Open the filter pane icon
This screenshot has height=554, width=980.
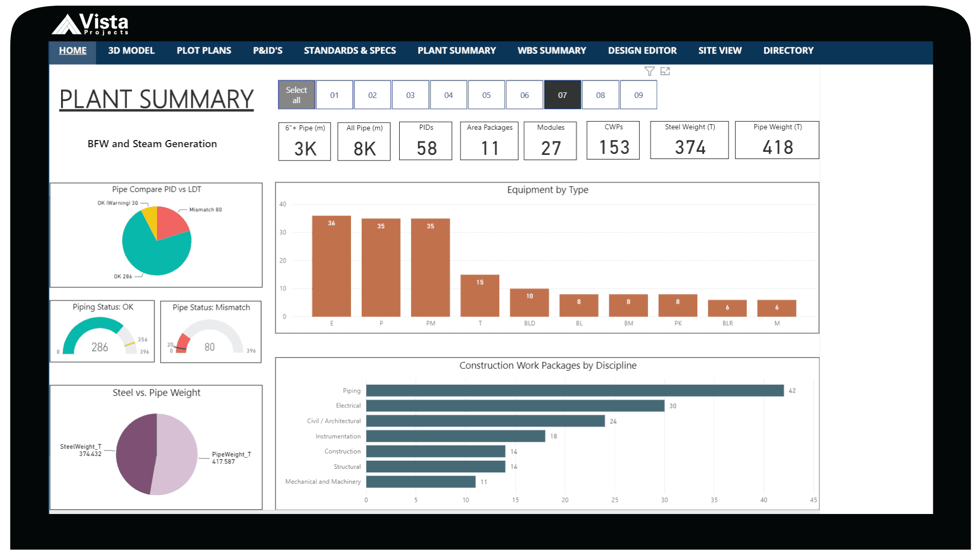650,71
